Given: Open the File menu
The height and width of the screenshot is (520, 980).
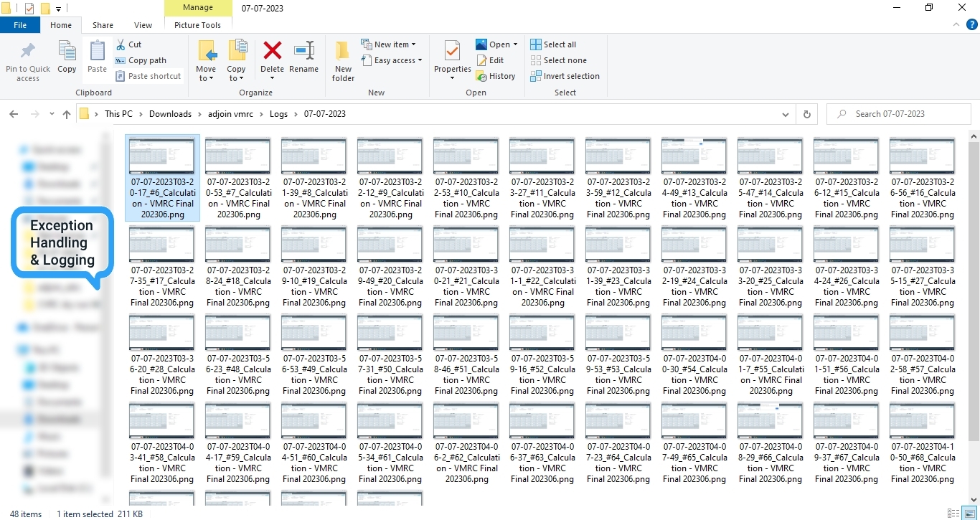Looking at the screenshot, I should coord(20,25).
